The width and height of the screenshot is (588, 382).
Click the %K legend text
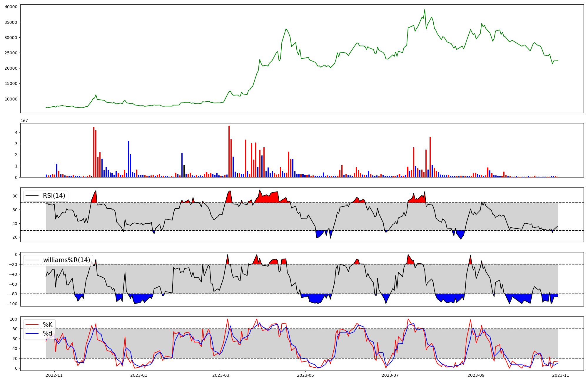(48, 325)
